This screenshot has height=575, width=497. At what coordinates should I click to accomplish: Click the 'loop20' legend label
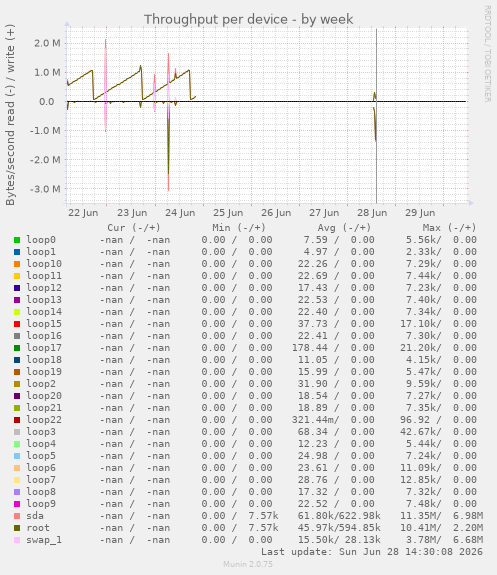tap(44, 396)
